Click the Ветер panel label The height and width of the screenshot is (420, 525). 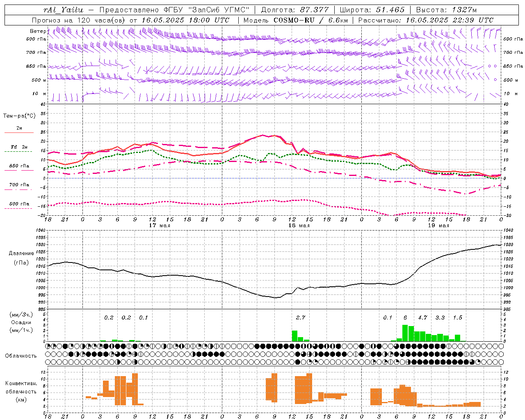[38, 31]
